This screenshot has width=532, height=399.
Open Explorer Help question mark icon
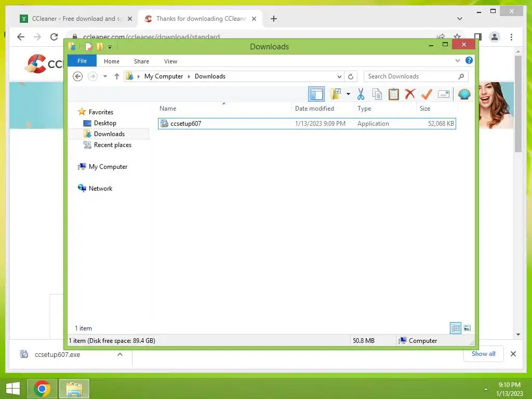469,60
